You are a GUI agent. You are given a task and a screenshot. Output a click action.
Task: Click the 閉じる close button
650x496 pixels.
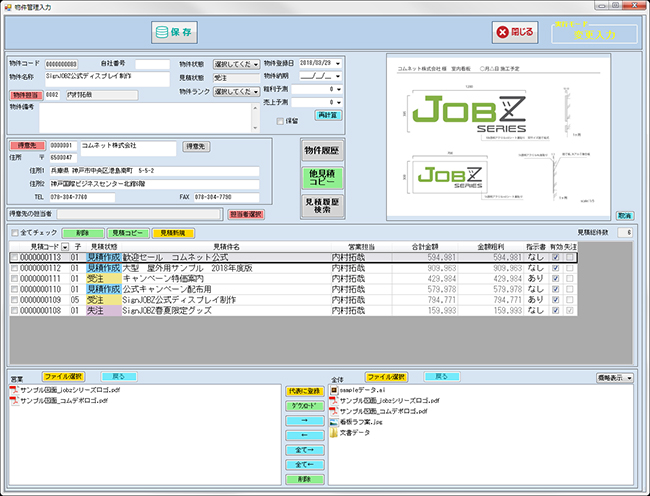click(x=515, y=32)
